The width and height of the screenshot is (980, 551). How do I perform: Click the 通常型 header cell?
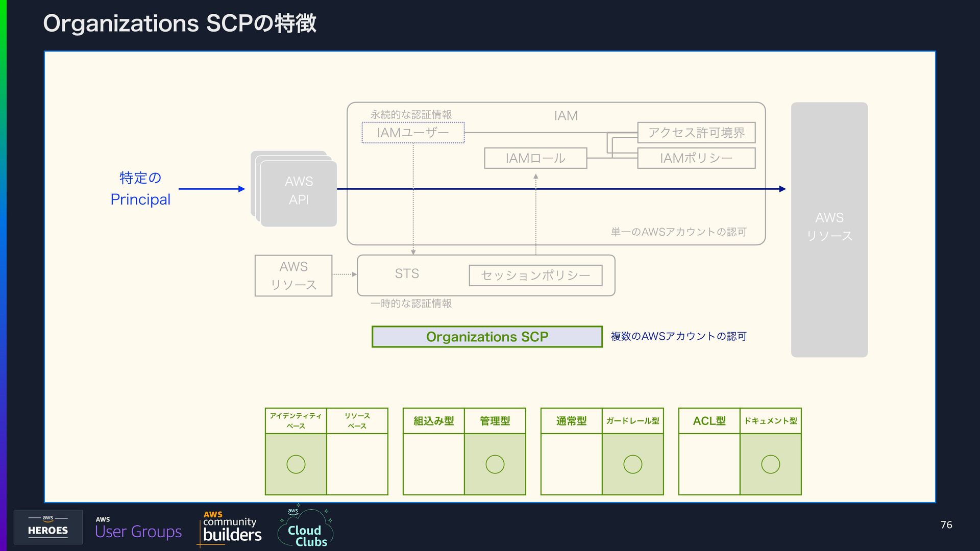point(572,421)
